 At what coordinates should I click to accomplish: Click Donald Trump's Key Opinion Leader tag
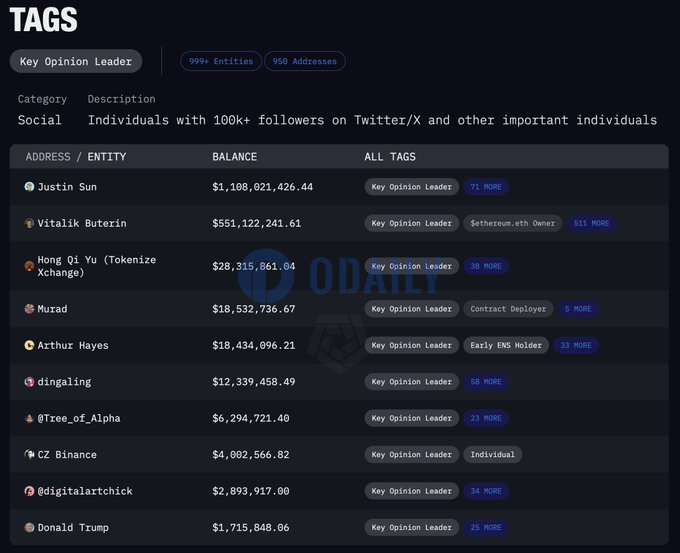(412, 527)
